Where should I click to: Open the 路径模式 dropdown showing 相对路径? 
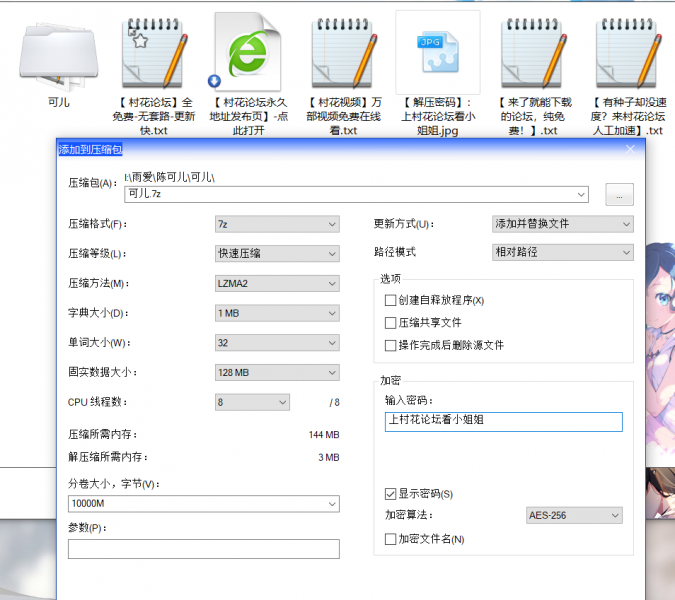[563, 252]
